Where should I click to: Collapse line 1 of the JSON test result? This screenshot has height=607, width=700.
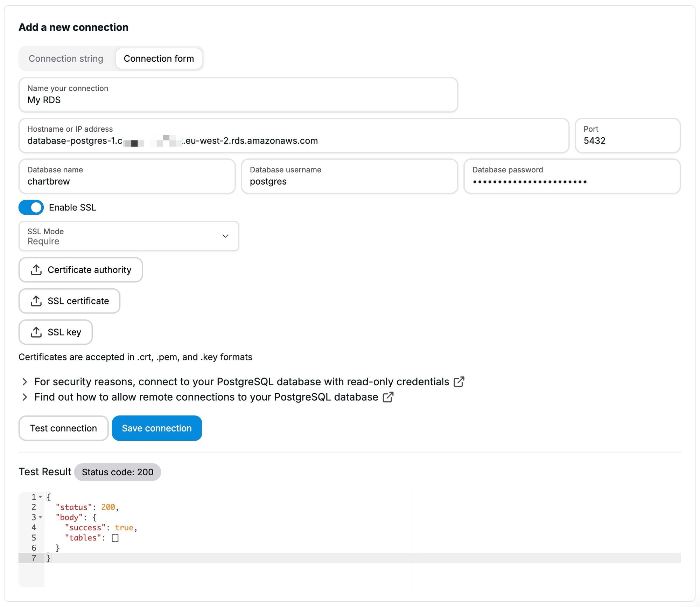coord(41,497)
